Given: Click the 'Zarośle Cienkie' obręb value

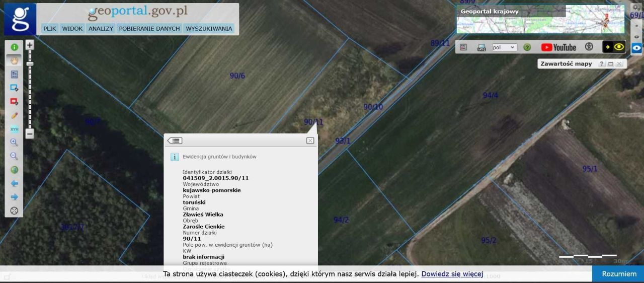Looking at the screenshot, I should tap(203, 227).
